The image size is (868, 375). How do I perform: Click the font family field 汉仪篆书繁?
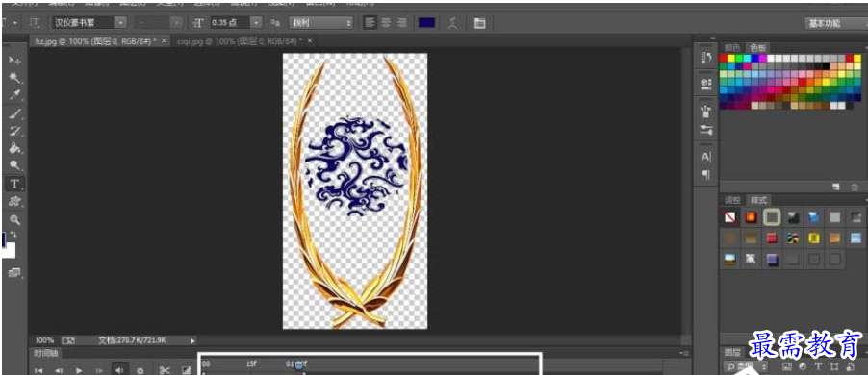83,23
